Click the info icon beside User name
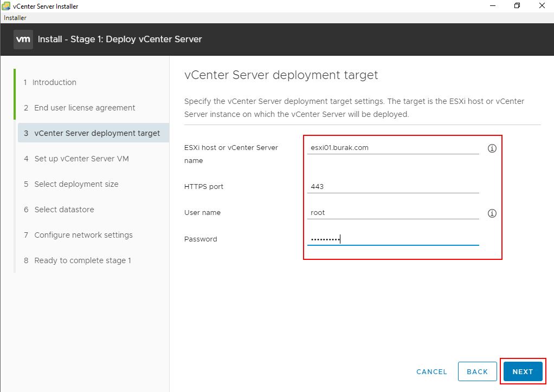The image size is (554, 392). 492,213
